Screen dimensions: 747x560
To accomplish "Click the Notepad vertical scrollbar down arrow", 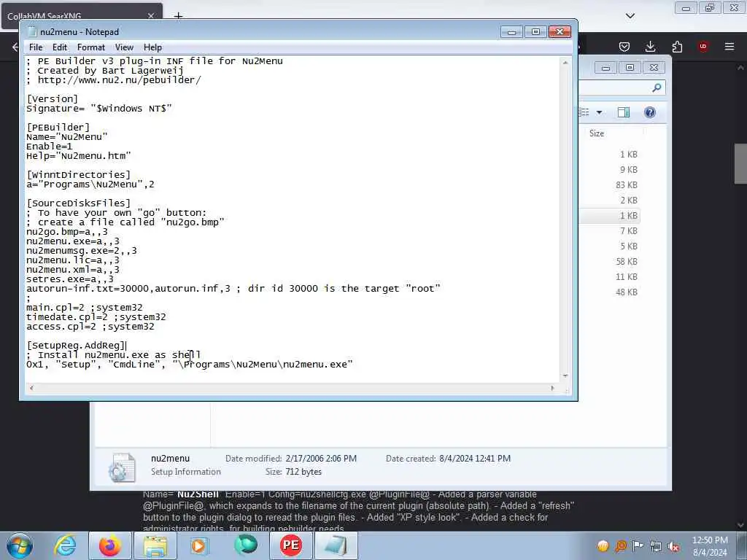I will [565, 376].
